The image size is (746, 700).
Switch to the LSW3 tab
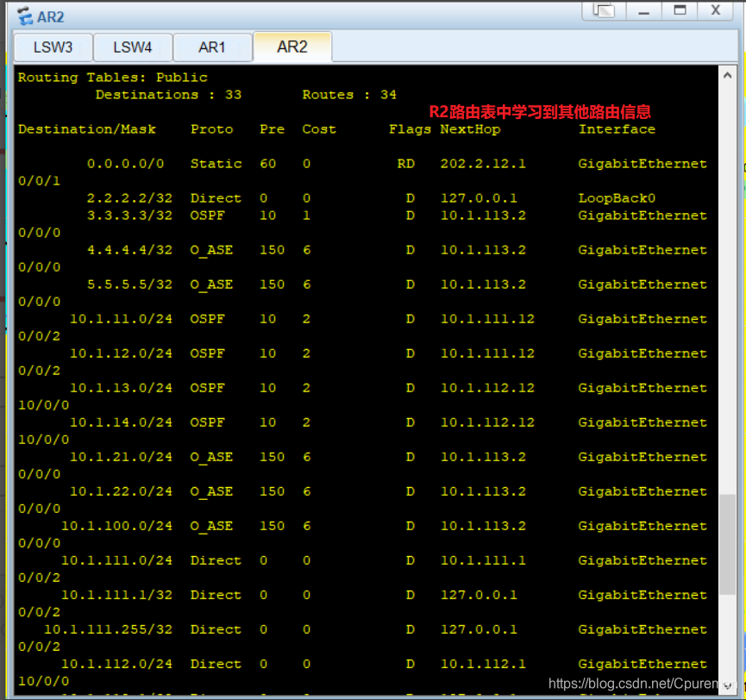pyautogui.click(x=53, y=47)
